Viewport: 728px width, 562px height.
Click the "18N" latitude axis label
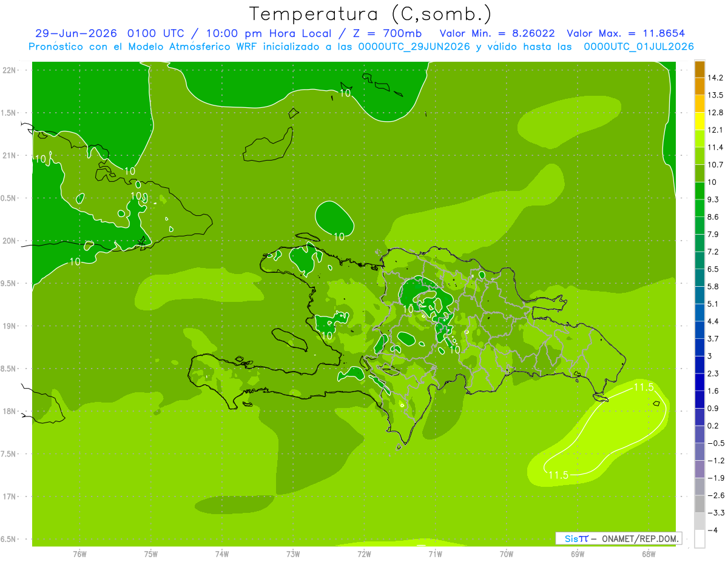[10, 411]
